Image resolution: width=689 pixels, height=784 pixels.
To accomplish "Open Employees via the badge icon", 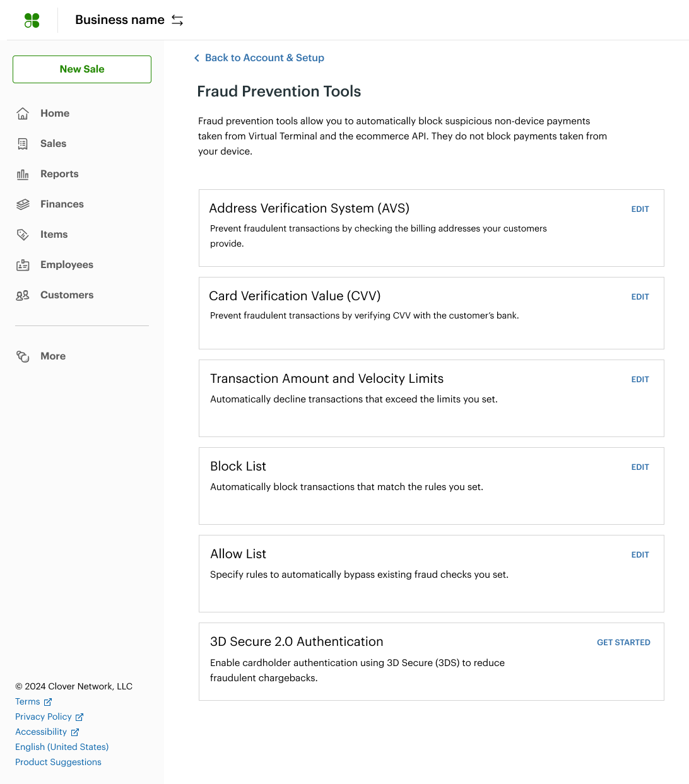I will pyautogui.click(x=23, y=264).
